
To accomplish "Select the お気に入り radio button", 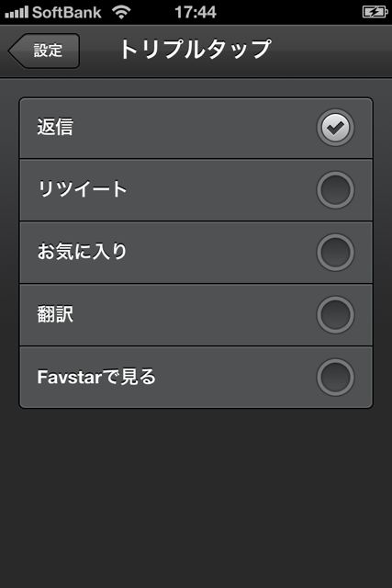I will point(335,253).
